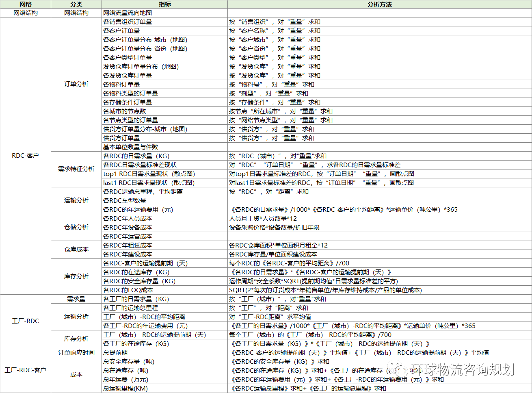Select the 各存储条件订单量 cell
The height and width of the screenshot is (393, 532).
pyautogui.click(x=164, y=102)
